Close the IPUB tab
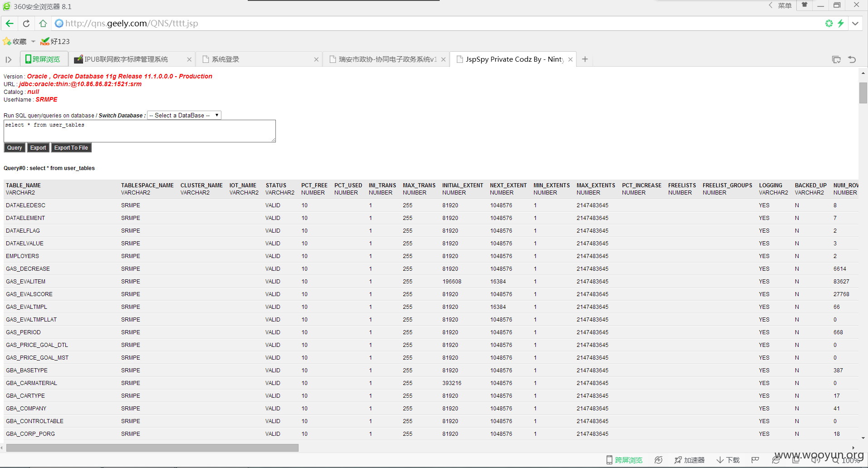This screenshot has width=868, height=468. pos(189,59)
